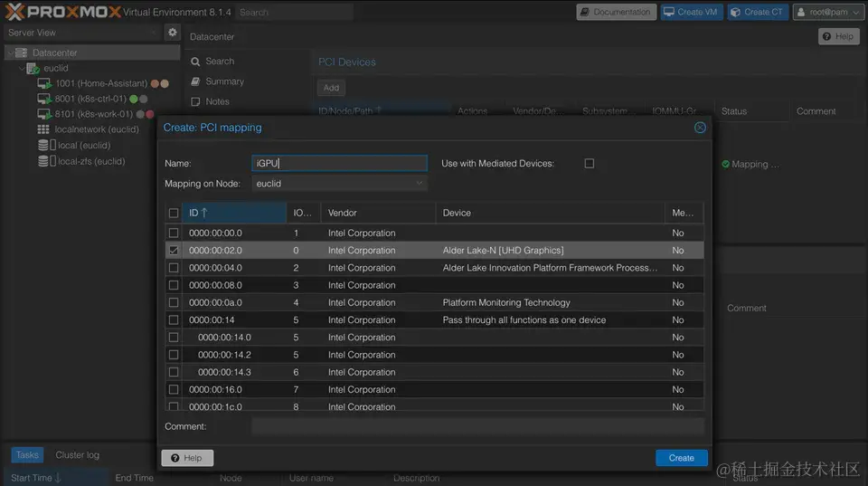
Task: Click the Proxmox logo
Action: click(62, 11)
